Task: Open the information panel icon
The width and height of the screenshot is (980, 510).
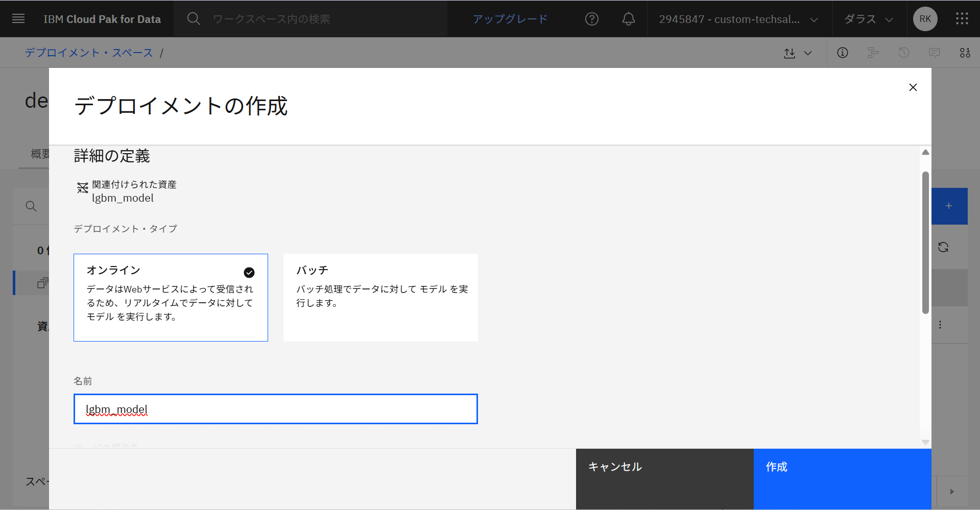Action: pos(843,53)
